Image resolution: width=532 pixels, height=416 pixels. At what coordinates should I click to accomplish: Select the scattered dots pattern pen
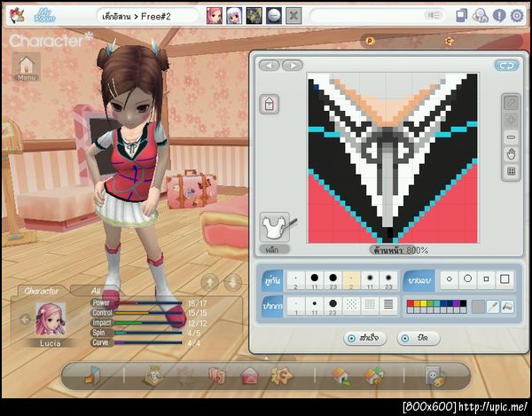[x=351, y=306]
